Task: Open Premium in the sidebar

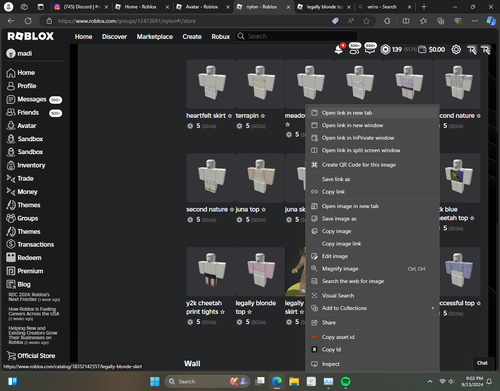Action: point(25,271)
